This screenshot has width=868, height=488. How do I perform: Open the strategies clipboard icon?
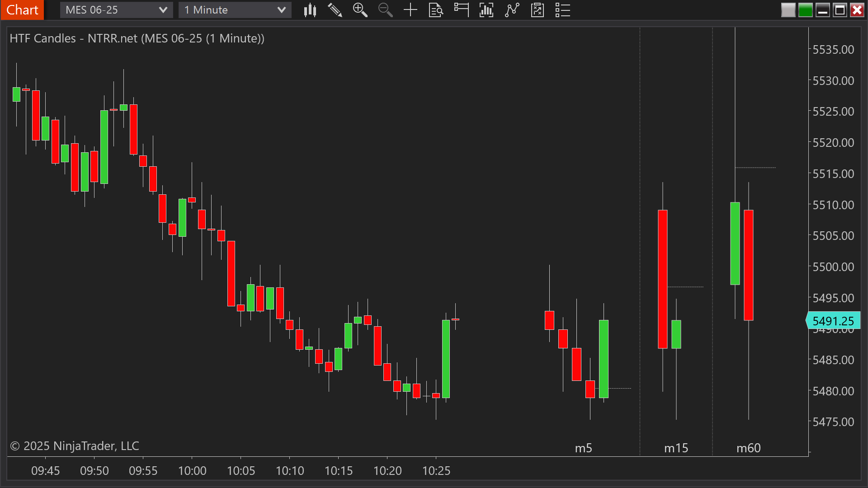(x=538, y=10)
